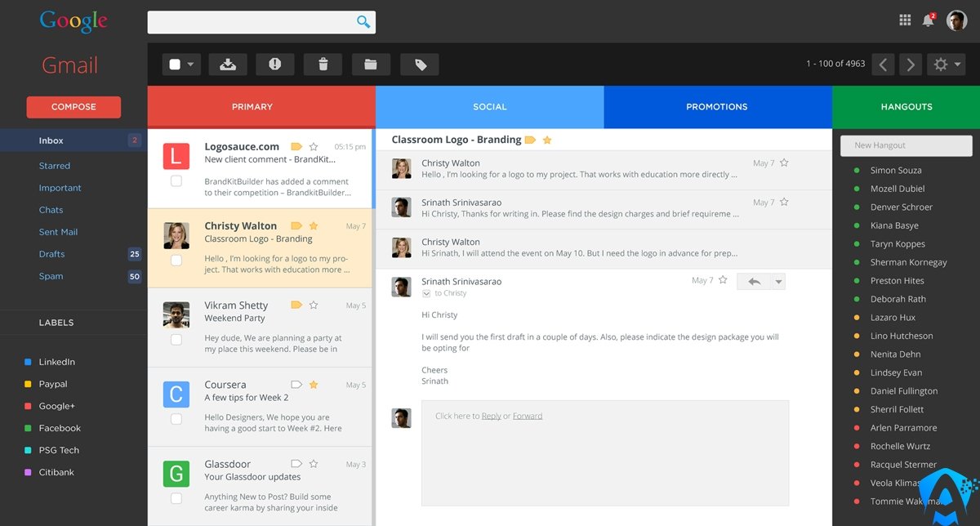Switch to the Social tab
980x526 pixels.
point(490,107)
